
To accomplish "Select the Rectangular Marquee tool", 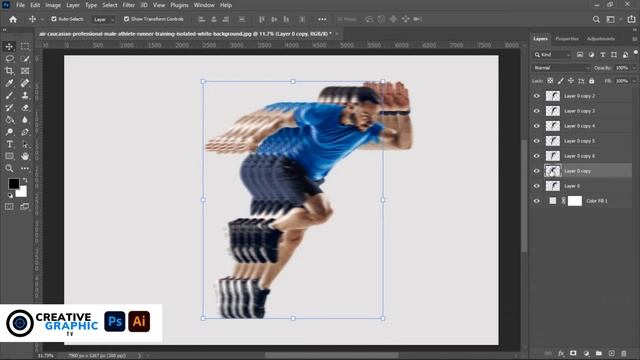I will coord(25,46).
